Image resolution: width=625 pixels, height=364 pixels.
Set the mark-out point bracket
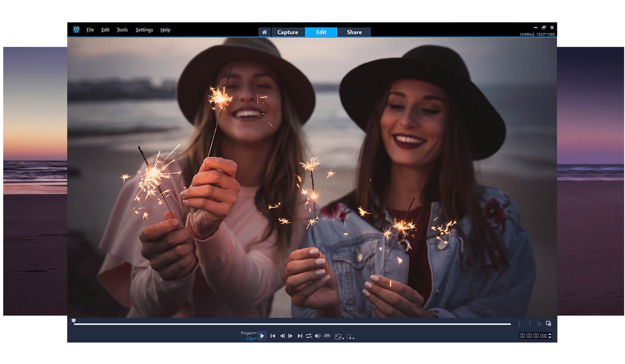(529, 323)
